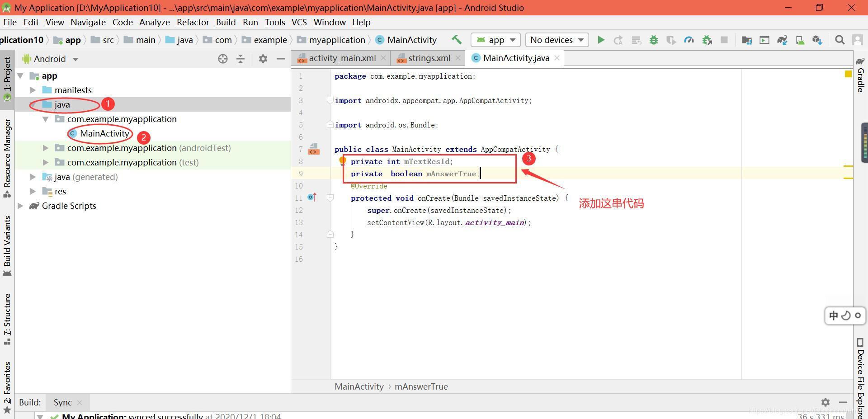The width and height of the screenshot is (868, 419).
Task: Open the Build menu
Action: [226, 22]
